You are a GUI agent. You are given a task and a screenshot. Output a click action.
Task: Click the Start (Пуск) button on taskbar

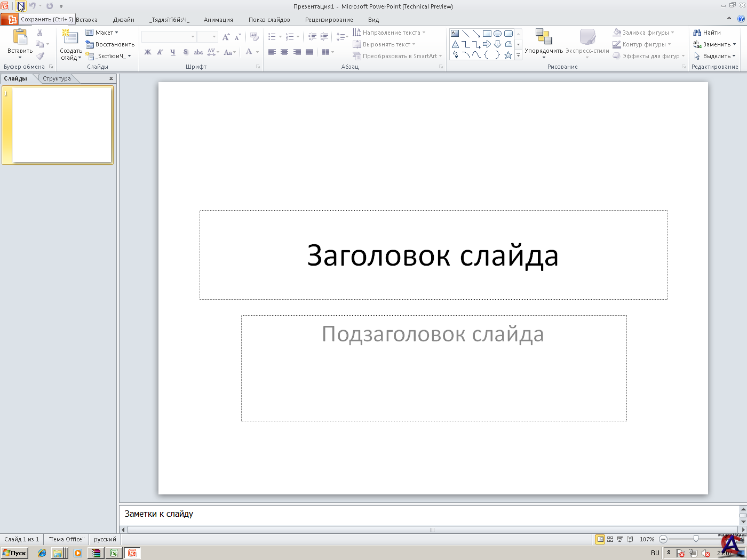14,553
